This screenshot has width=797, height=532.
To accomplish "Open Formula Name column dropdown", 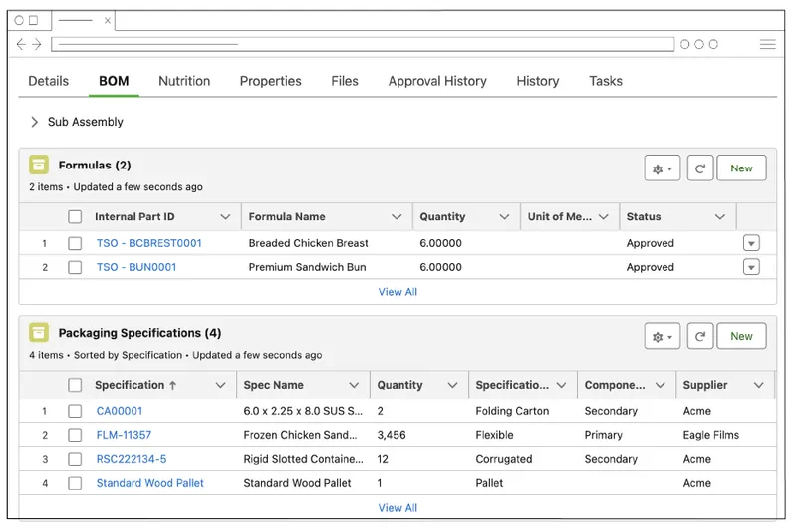I will pos(397,217).
